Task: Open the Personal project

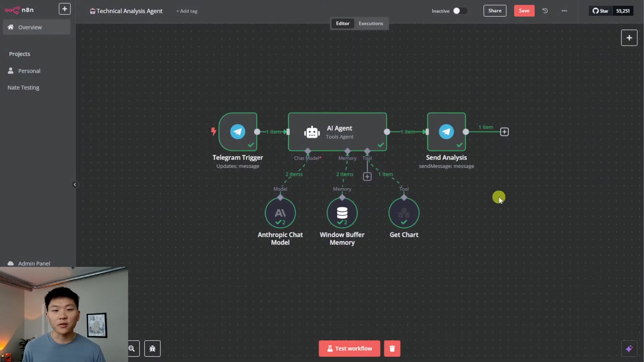Action: [29, 71]
